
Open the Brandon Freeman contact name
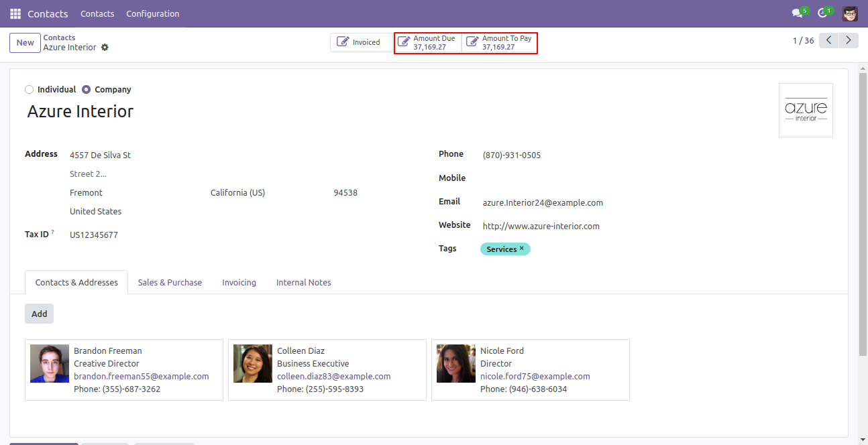(x=108, y=351)
